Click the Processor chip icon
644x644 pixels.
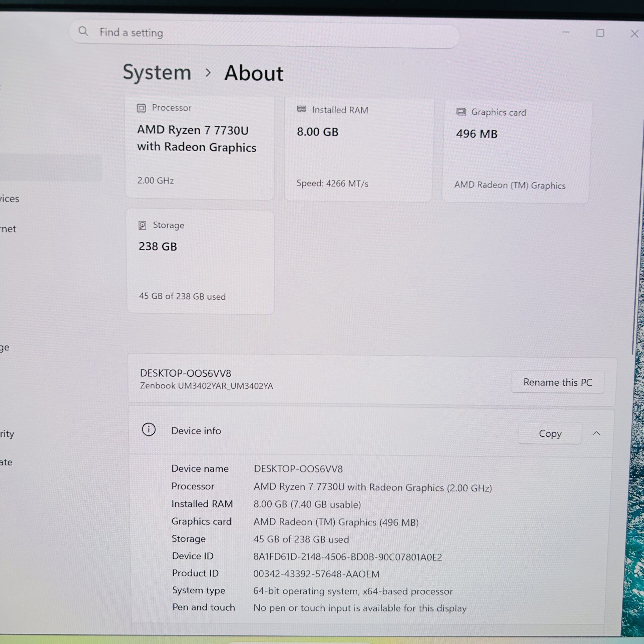coord(141,108)
